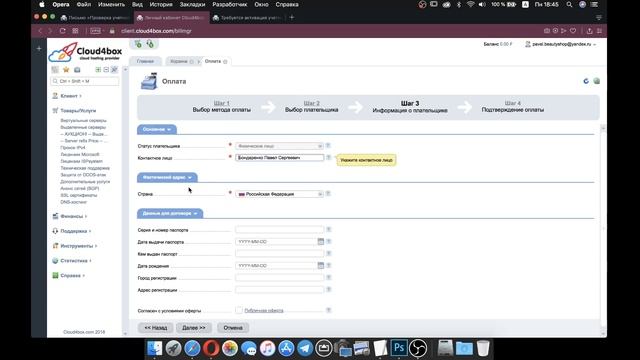The height and width of the screenshot is (360, 640).
Task: Go to the Шаг 2 step link
Action: click(311, 103)
